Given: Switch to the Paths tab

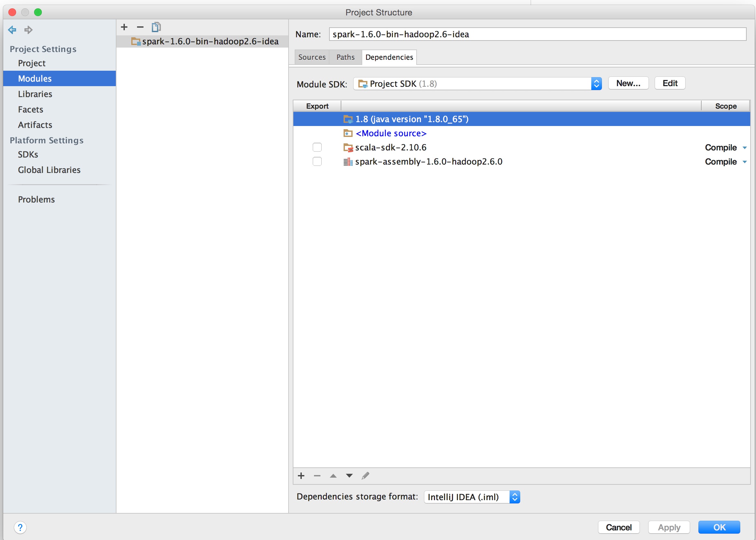Looking at the screenshot, I should tap(346, 57).
